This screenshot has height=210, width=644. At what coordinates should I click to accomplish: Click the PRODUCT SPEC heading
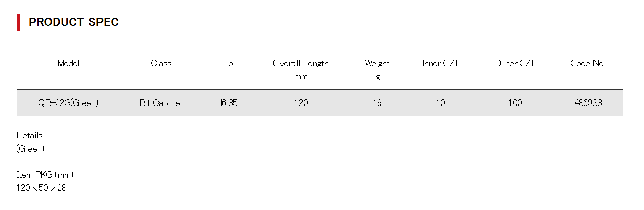[x=74, y=22]
